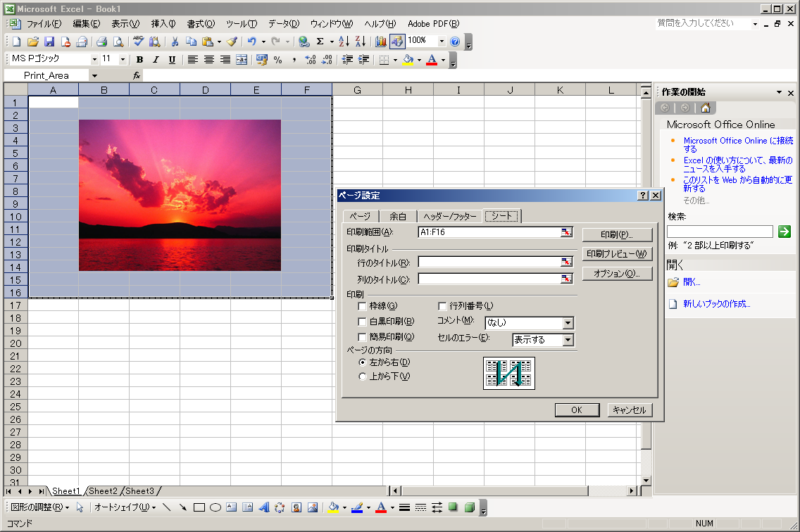Click the Sort Ascending icon
The width and height of the screenshot is (800, 532).
click(x=344, y=42)
